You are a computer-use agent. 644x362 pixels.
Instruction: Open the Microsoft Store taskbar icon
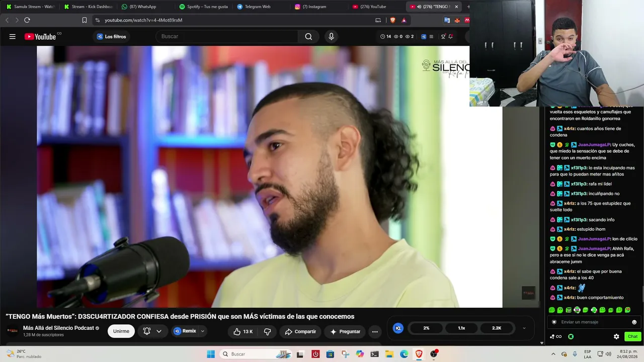330,354
